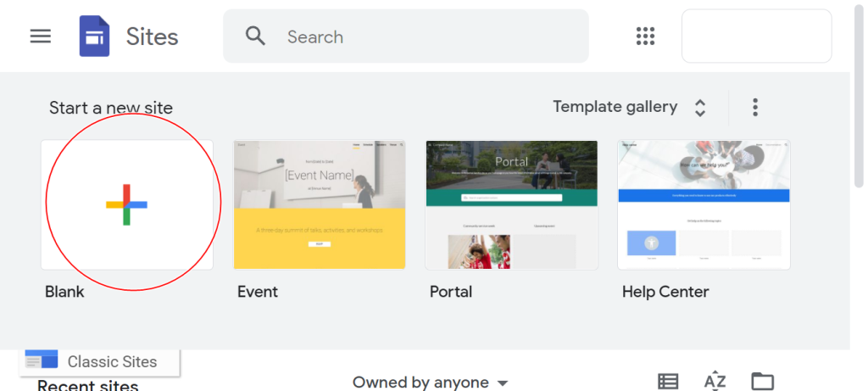The height and width of the screenshot is (391, 868).
Task: Select the Help Center template thumbnail
Action: (x=704, y=204)
